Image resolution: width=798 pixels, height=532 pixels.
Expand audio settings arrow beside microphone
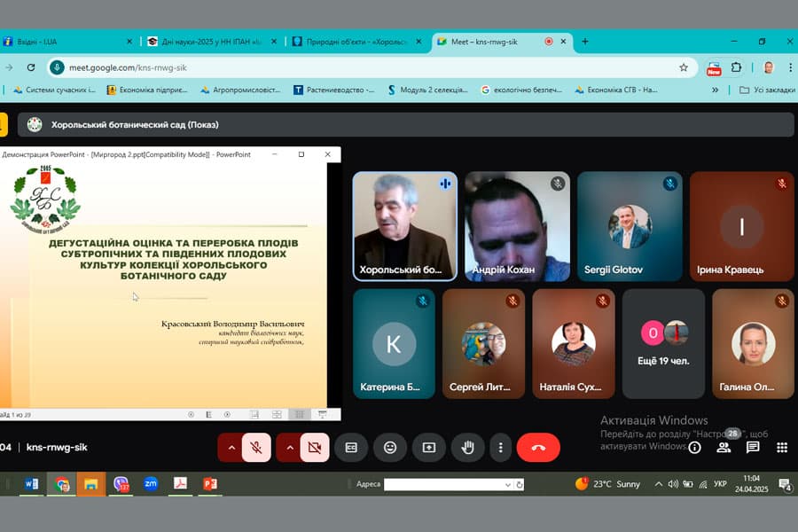(231, 448)
